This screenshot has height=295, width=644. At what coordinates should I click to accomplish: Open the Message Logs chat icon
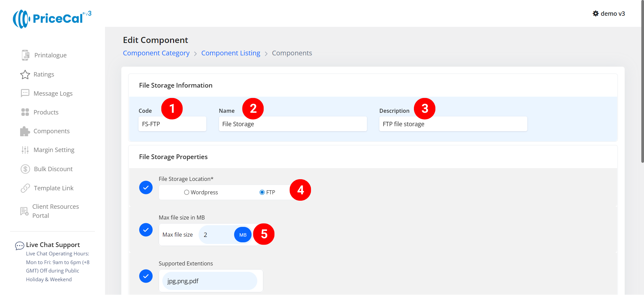(x=25, y=93)
